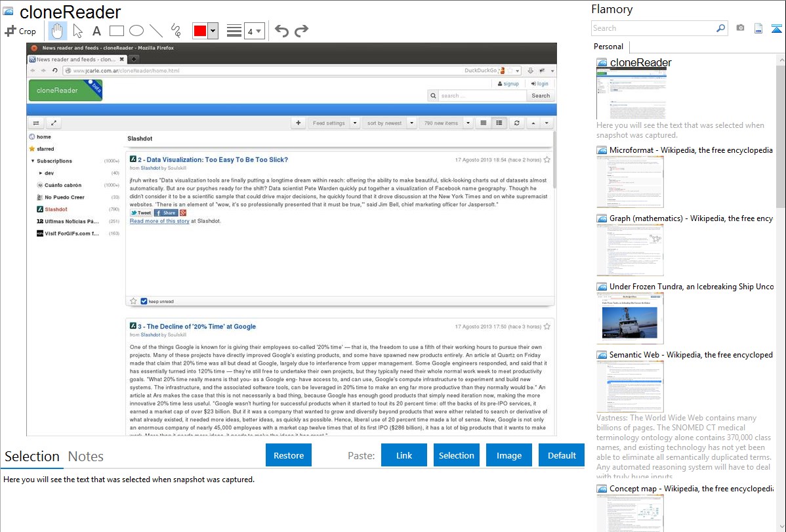Capture a snapshot with camera icon

(740, 28)
